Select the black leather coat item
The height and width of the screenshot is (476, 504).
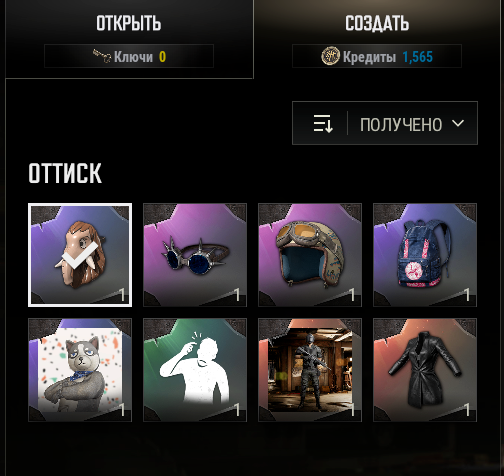point(425,370)
